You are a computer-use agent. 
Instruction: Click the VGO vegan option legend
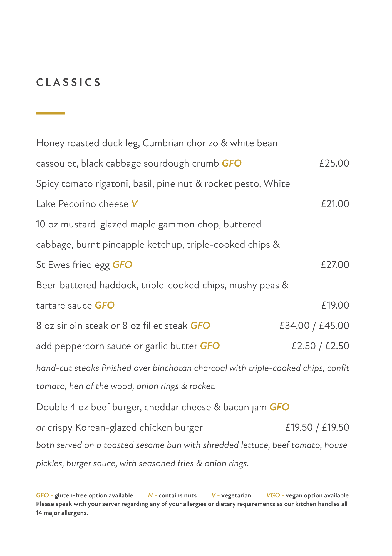pyautogui.click(x=307, y=495)
